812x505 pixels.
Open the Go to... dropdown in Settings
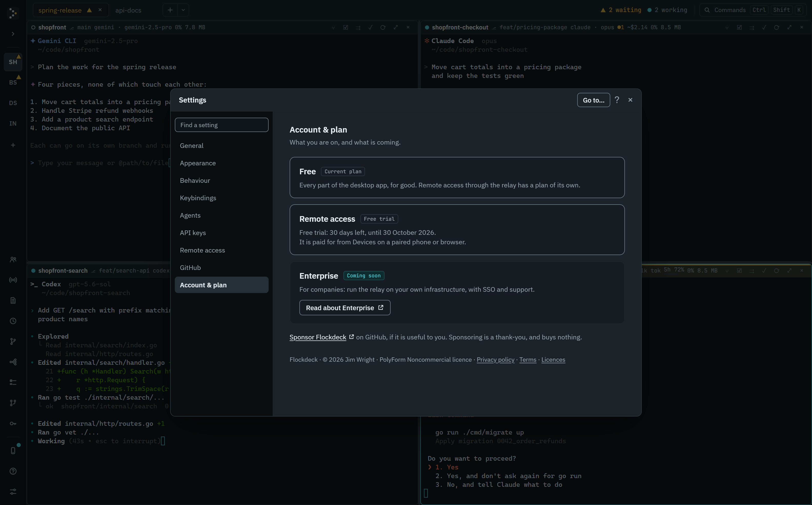point(593,100)
